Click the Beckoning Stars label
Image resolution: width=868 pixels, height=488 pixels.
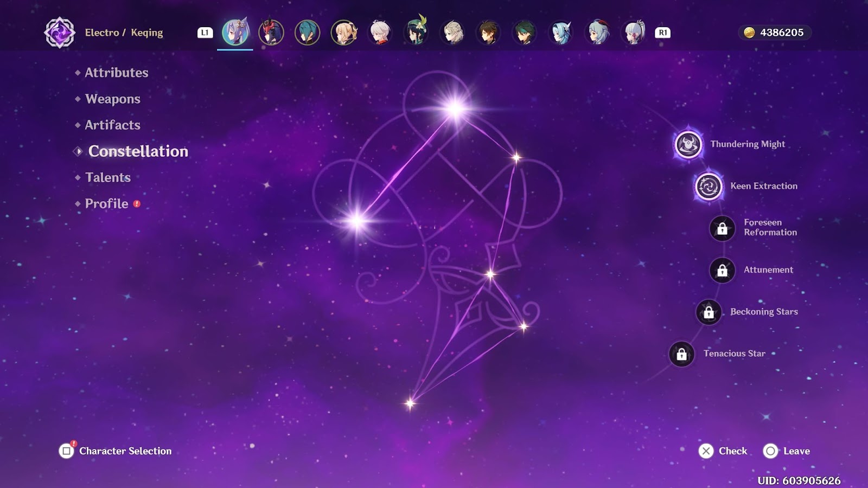[764, 312]
